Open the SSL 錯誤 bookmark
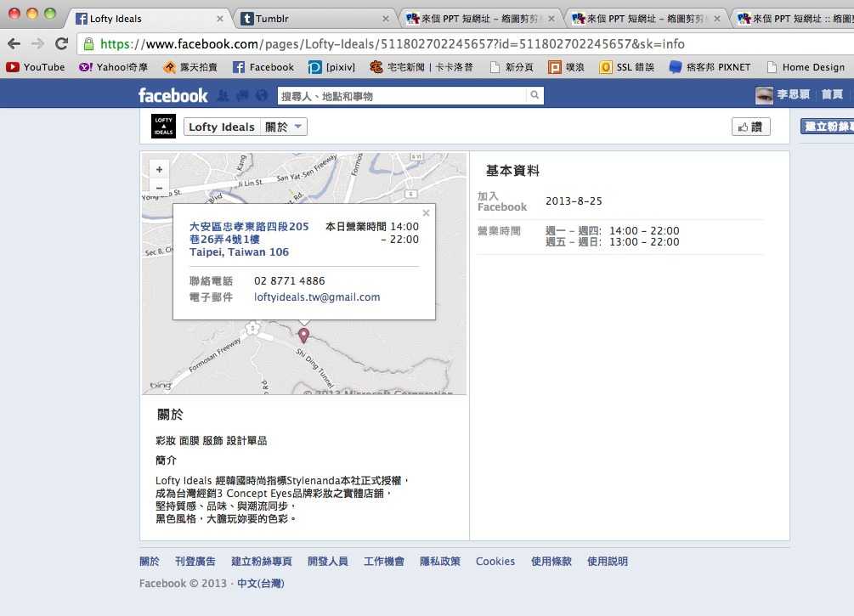The height and width of the screenshot is (616, 854). click(x=626, y=67)
